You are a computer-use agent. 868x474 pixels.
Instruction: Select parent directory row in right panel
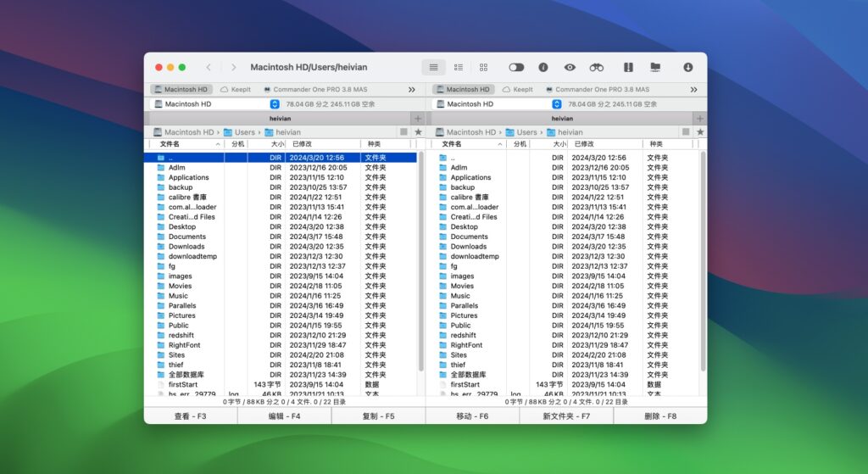click(564, 158)
